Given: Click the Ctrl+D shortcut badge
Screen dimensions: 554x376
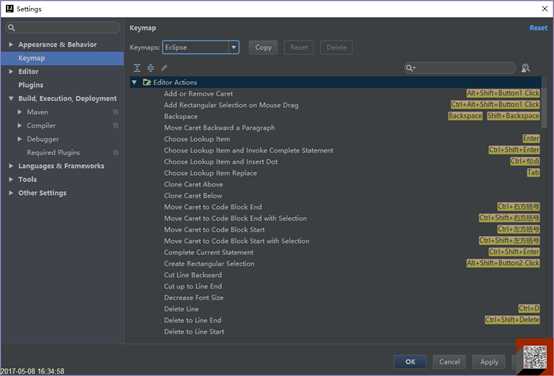Looking at the screenshot, I should pyautogui.click(x=529, y=309).
